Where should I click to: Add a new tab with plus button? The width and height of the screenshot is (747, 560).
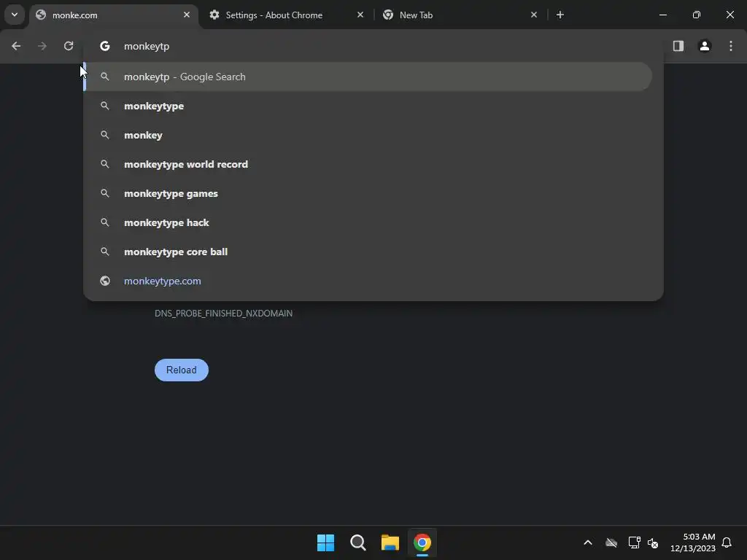click(x=560, y=15)
